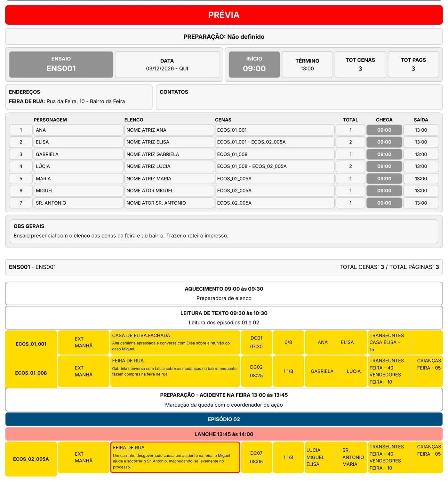Click the 6/8 page count cell

coord(288,342)
